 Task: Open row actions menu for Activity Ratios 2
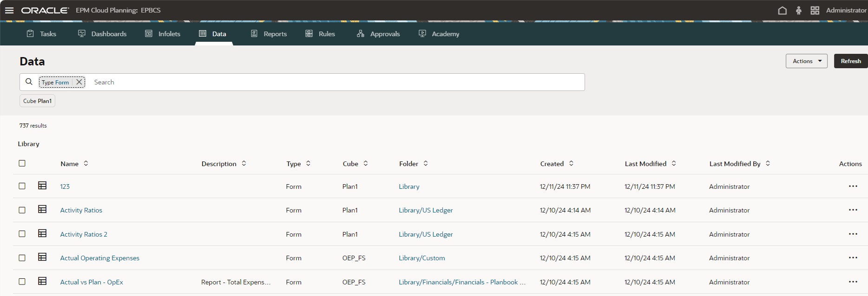pyautogui.click(x=853, y=234)
